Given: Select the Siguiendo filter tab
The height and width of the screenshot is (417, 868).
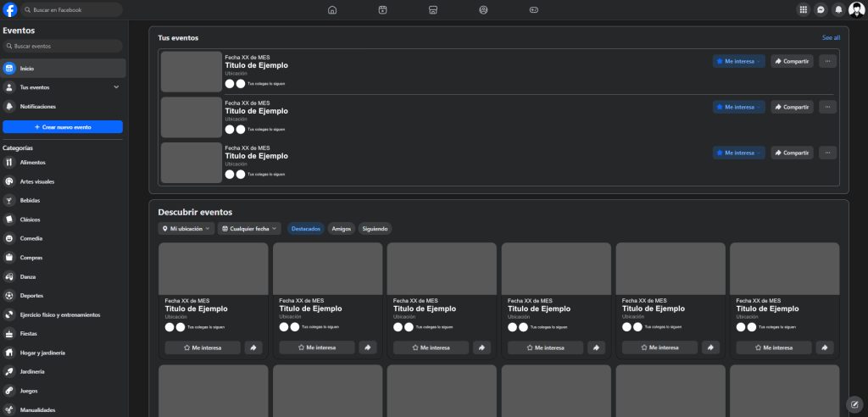Looking at the screenshot, I should 375,229.
